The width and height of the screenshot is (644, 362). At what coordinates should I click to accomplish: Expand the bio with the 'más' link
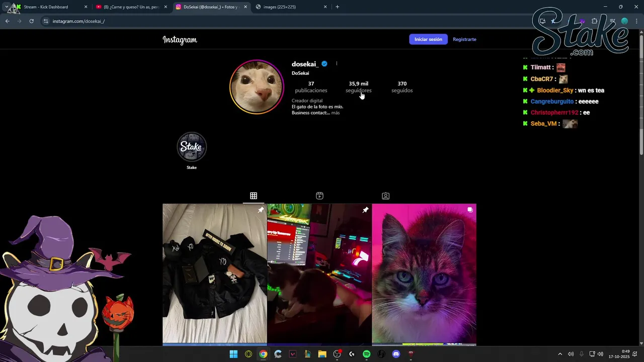point(336,113)
